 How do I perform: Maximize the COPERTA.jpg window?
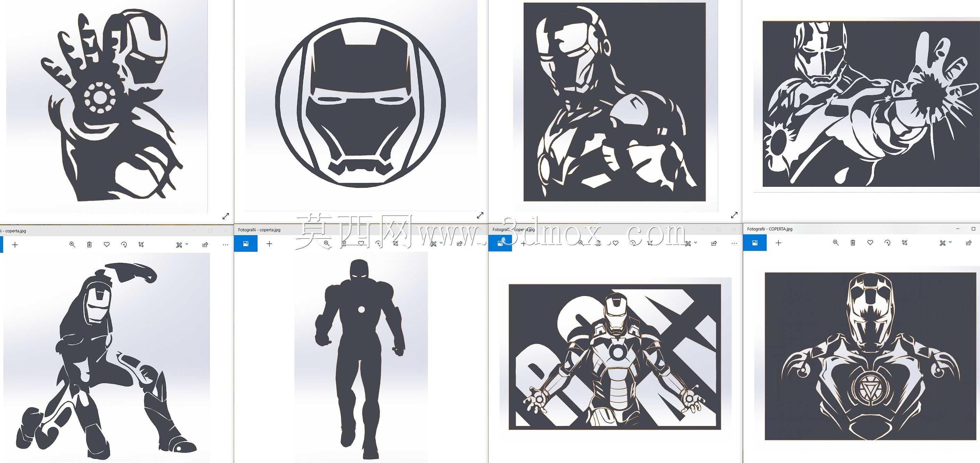tap(973, 229)
